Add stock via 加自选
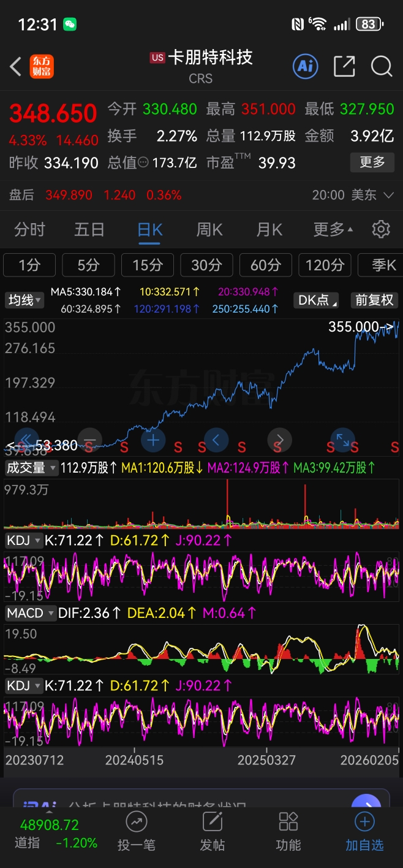This screenshot has width=403, height=868. (x=364, y=831)
